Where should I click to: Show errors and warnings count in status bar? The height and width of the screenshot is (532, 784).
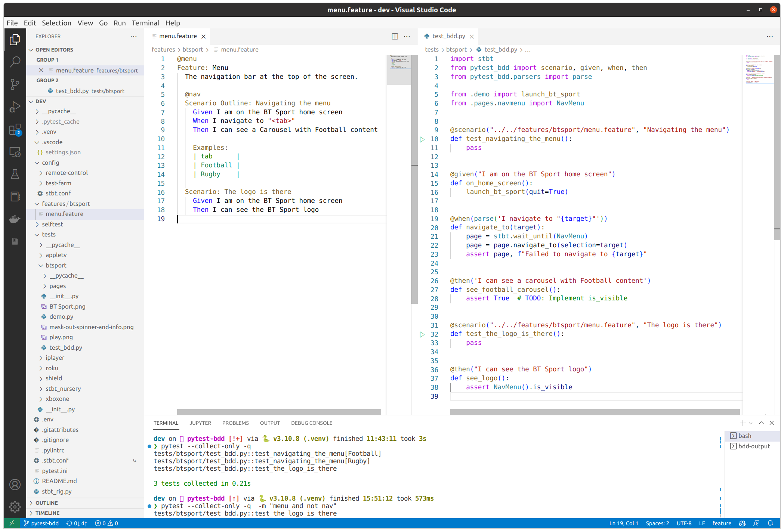[107, 523]
